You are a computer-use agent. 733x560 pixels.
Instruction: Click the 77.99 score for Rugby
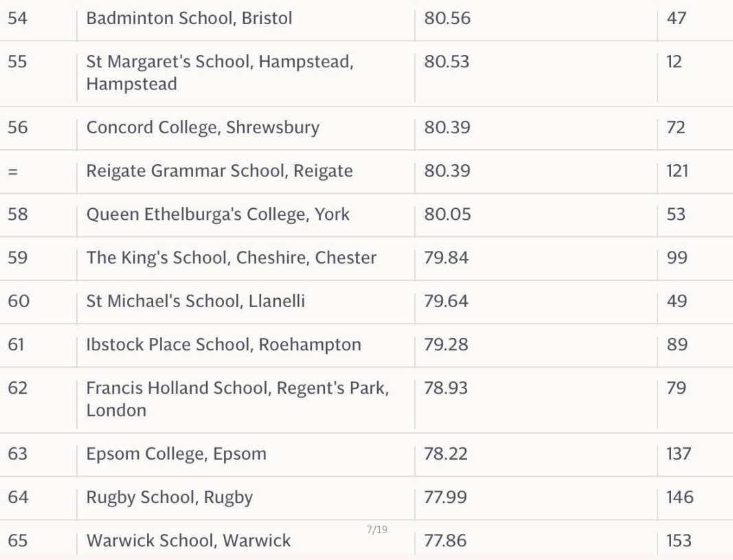pos(445,497)
